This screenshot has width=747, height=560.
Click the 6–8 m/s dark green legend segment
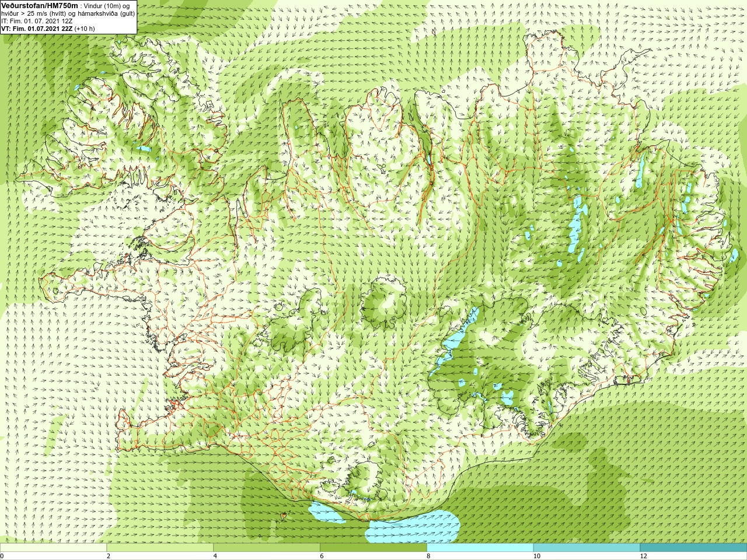click(373, 548)
